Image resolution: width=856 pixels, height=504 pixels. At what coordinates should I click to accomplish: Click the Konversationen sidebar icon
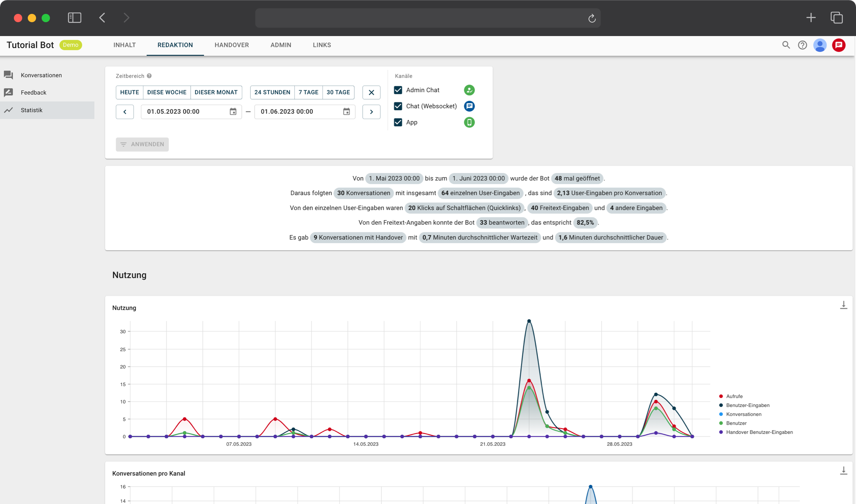8,75
